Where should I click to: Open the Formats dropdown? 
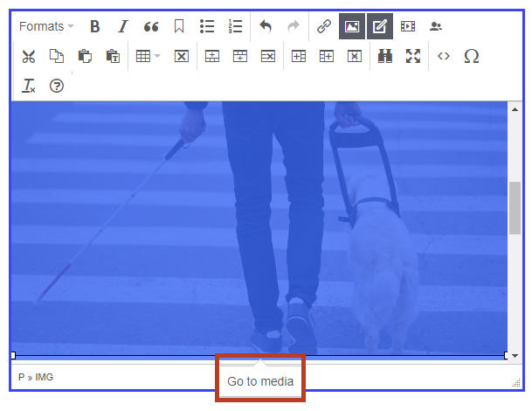click(x=46, y=26)
